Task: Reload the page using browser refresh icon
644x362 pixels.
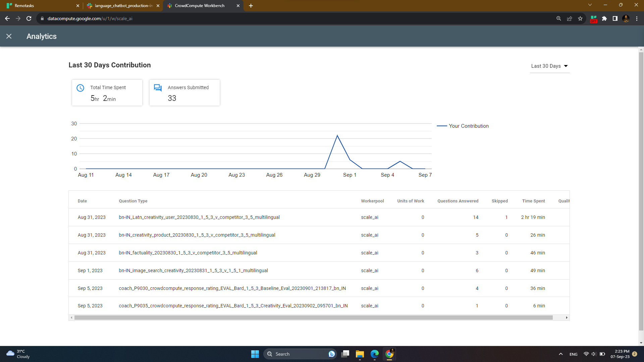Action: [x=29, y=18]
